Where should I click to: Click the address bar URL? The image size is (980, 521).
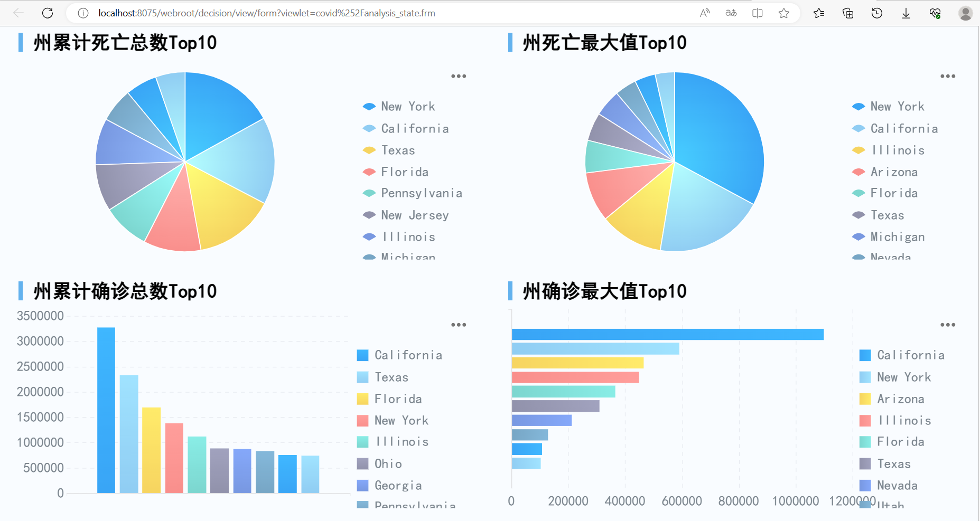point(267,13)
